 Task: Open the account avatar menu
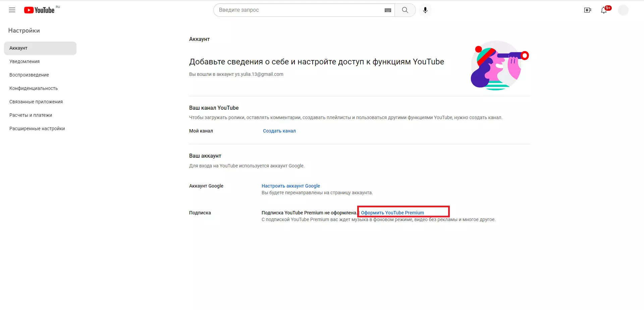[x=623, y=10]
